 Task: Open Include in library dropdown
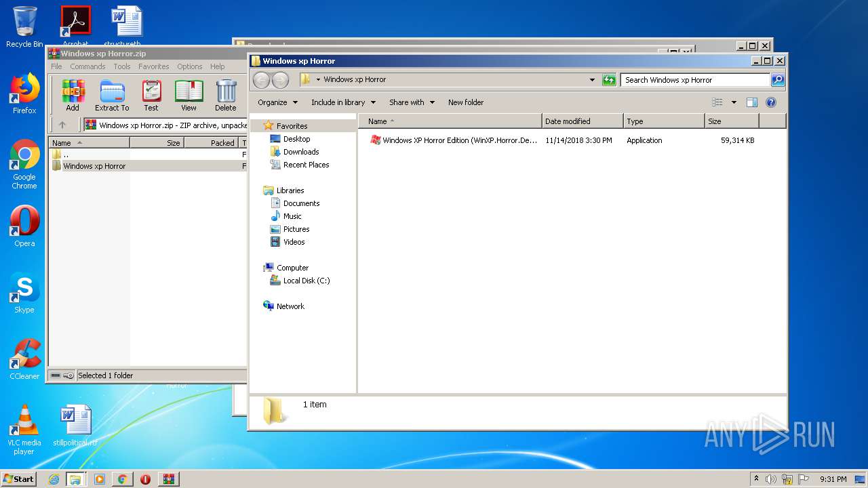click(x=343, y=102)
